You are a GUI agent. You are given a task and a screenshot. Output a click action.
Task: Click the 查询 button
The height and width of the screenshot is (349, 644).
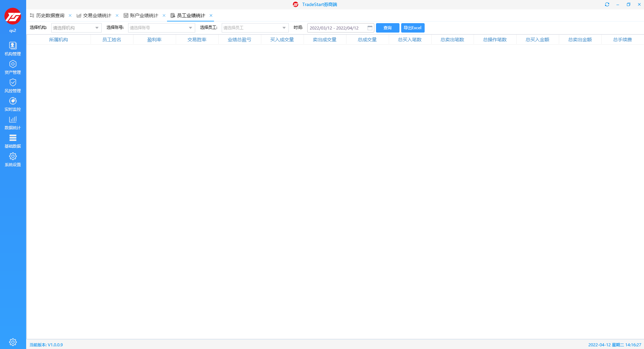[x=387, y=28]
